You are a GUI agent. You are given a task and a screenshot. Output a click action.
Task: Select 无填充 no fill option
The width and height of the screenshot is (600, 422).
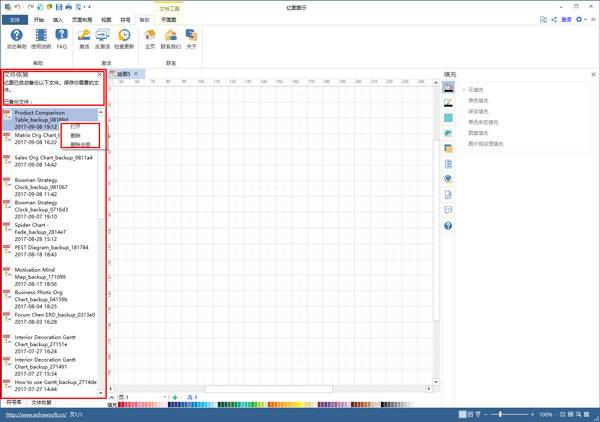(476, 90)
